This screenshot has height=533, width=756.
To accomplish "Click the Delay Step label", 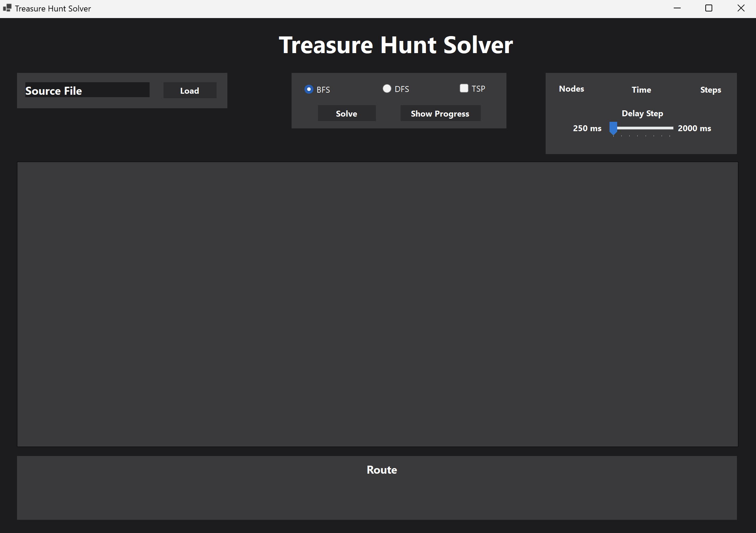I will 642,113.
